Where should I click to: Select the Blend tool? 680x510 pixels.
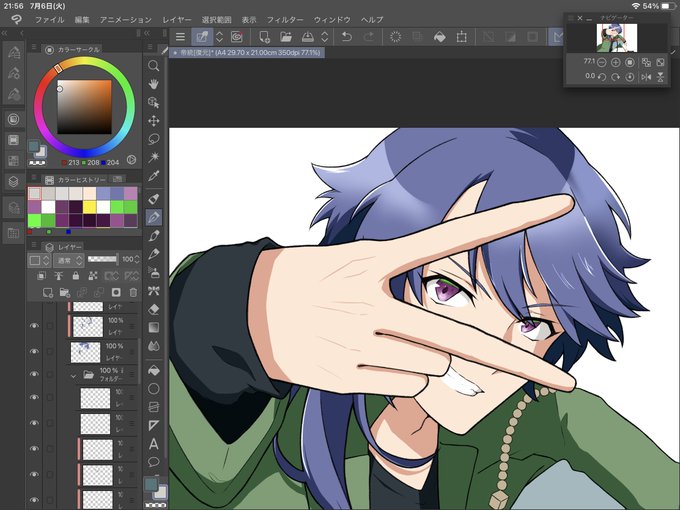click(154, 346)
